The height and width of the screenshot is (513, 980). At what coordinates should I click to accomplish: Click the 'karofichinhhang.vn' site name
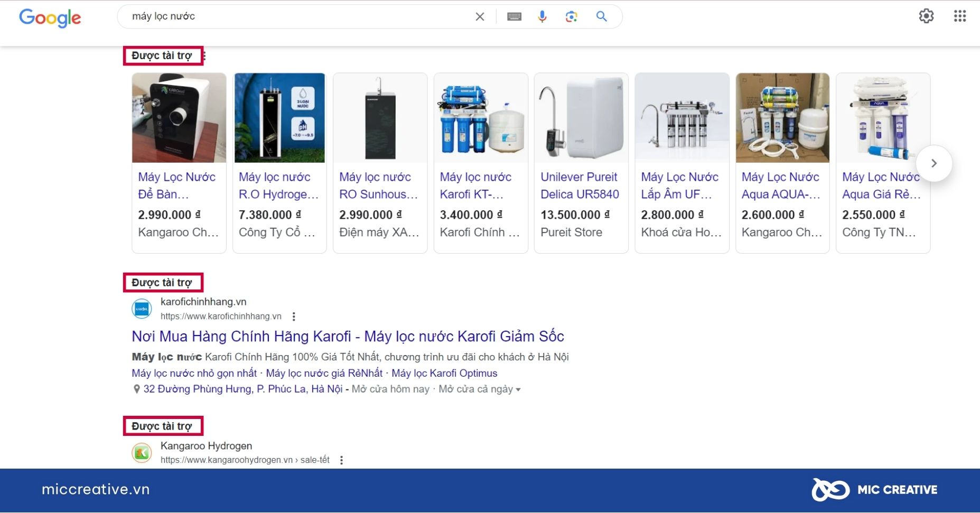click(x=203, y=302)
